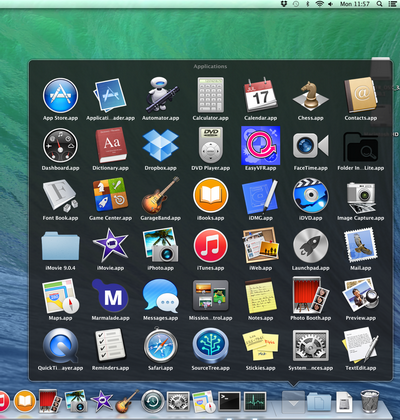Open Mission Control.app
This screenshot has width=400, height=420.
click(x=210, y=295)
